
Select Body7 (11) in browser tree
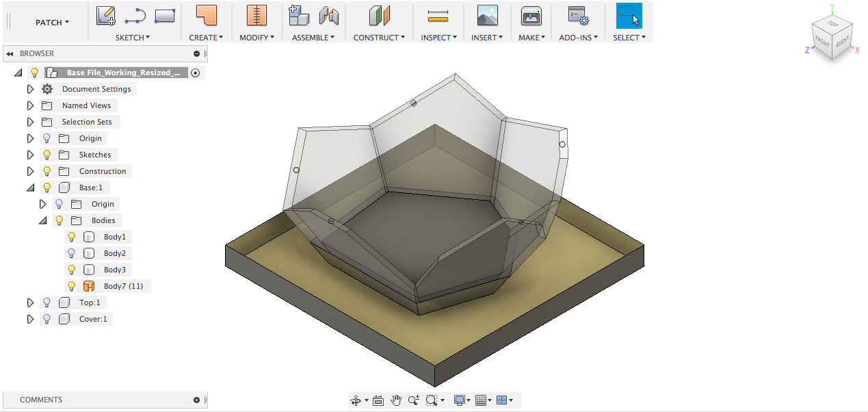click(123, 286)
